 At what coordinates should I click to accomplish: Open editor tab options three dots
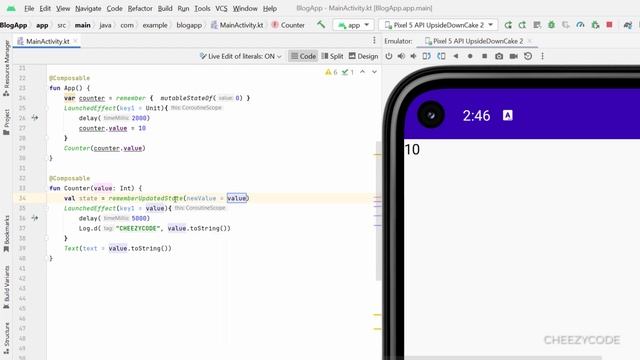[374, 40]
